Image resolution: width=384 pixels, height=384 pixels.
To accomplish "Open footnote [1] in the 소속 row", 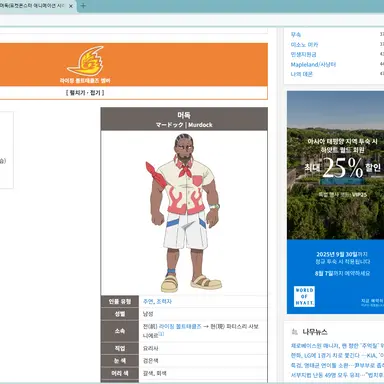I will (161, 334).
